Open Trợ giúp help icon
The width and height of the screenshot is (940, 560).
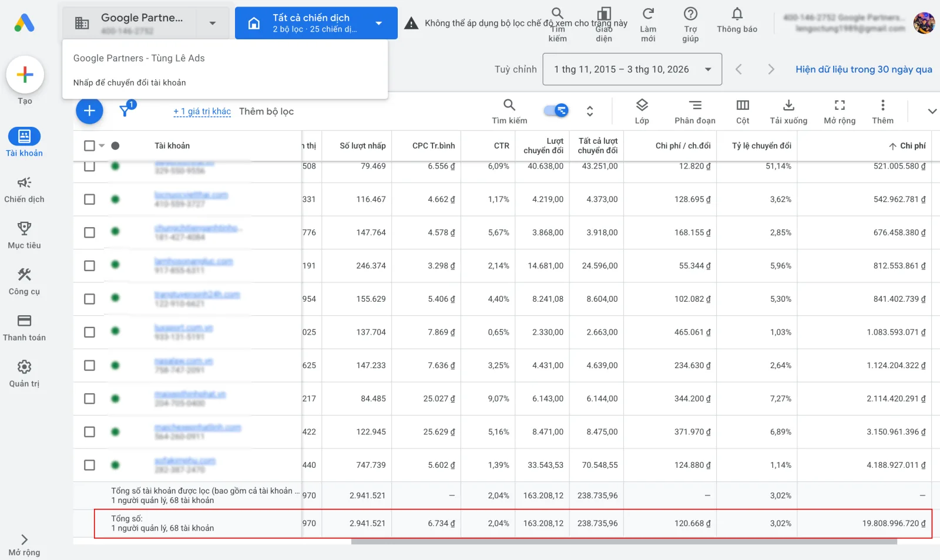691,14
